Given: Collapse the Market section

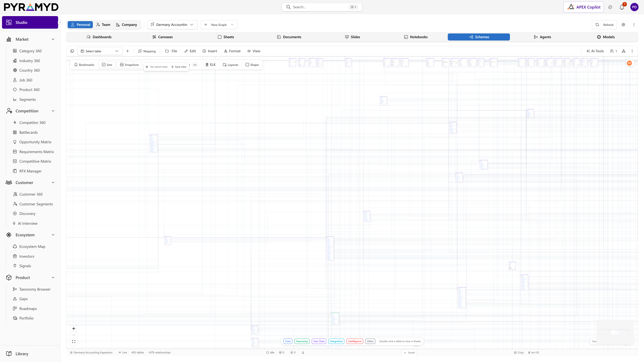Looking at the screenshot, I should (53, 39).
